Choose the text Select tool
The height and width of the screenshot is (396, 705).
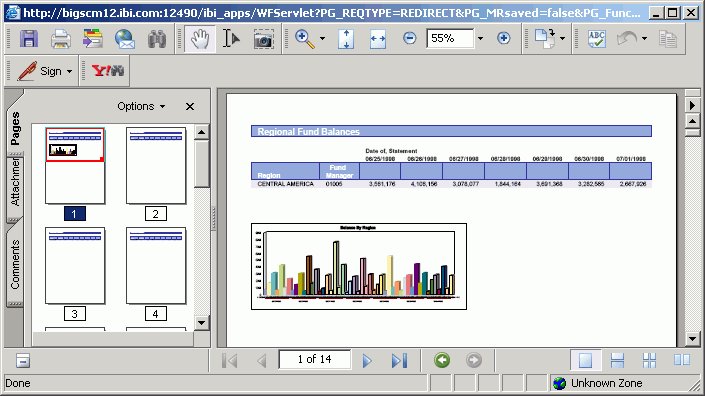(x=231, y=39)
